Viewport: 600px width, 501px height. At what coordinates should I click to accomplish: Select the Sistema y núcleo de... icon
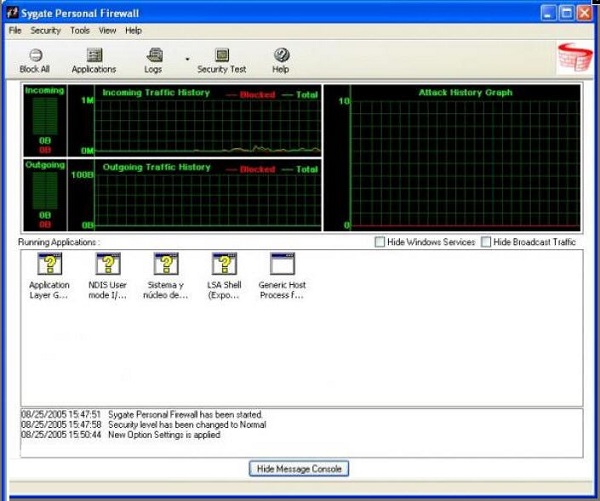point(166,263)
